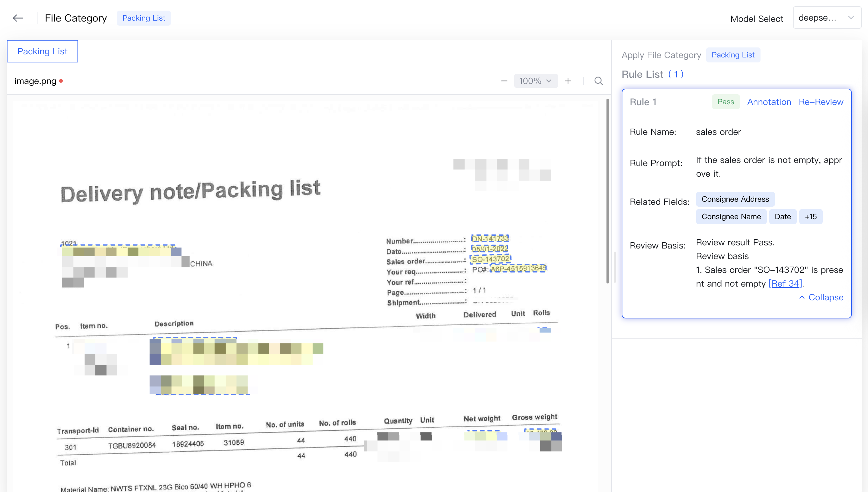Select the highlighted DN-141733 number annotation
868x492 pixels.
(x=490, y=239)
